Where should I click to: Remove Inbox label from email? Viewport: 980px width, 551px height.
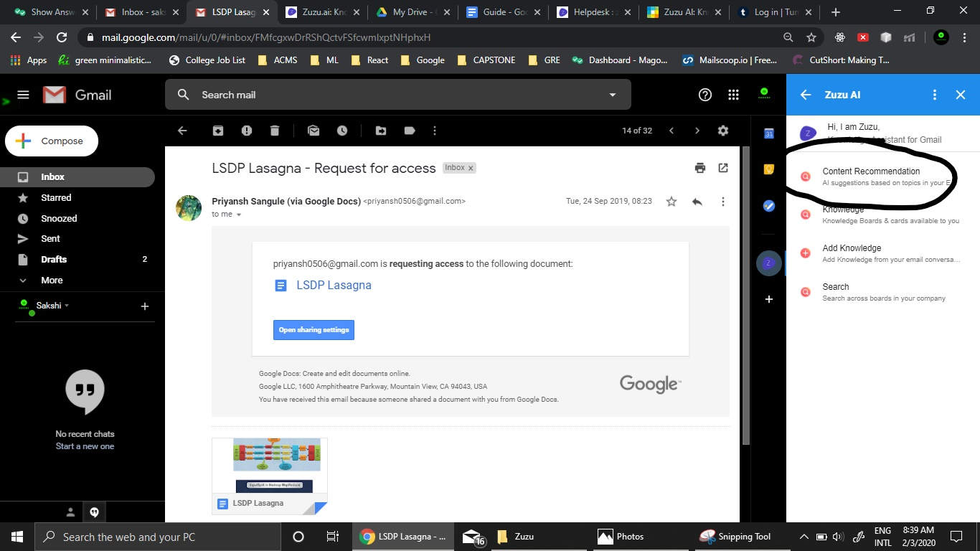[471, 168]
